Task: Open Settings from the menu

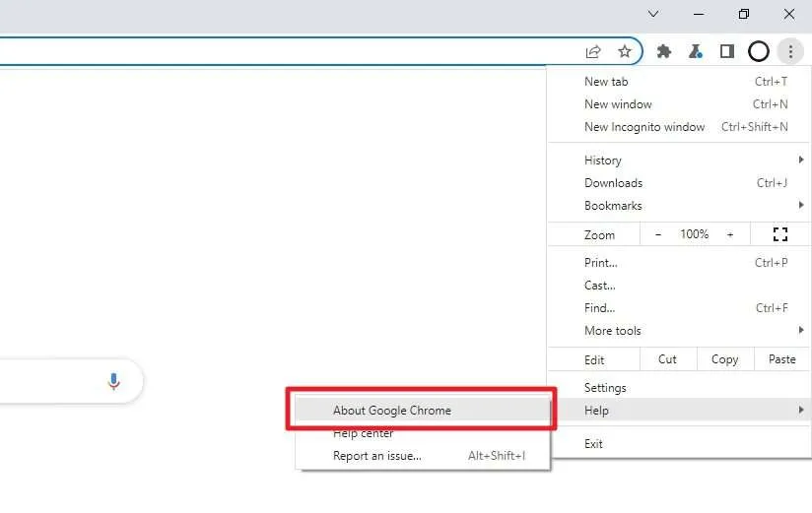Action: (679, 388)
